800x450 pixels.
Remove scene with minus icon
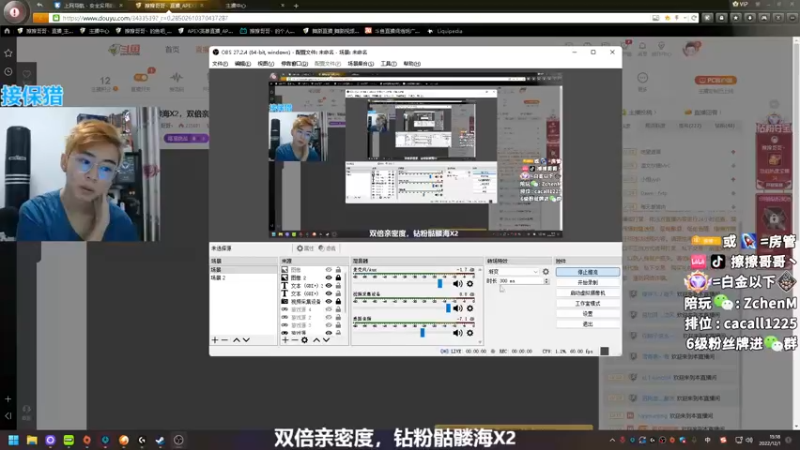point(224,340)
